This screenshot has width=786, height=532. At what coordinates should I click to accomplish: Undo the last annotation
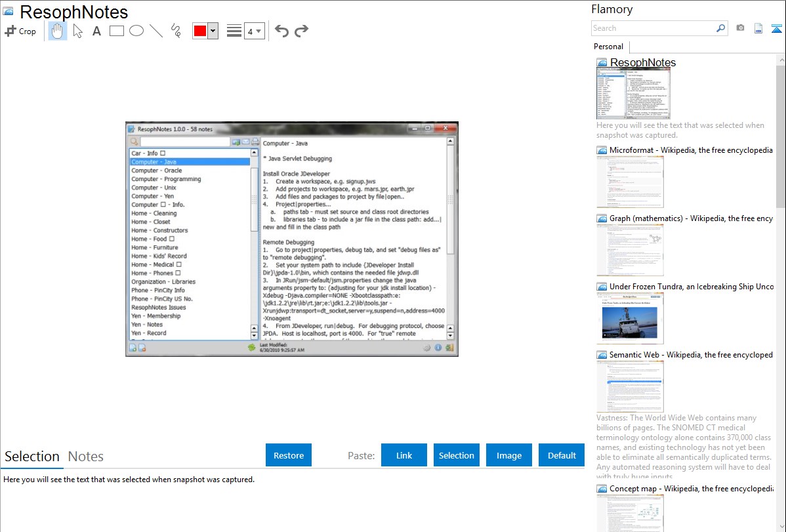click(281, 31)
